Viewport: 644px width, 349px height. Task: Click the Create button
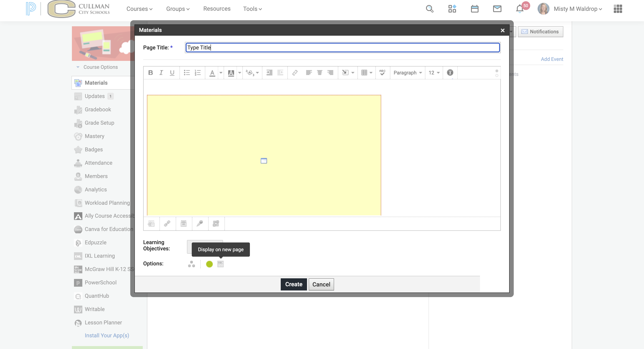(x=294, y=284)
